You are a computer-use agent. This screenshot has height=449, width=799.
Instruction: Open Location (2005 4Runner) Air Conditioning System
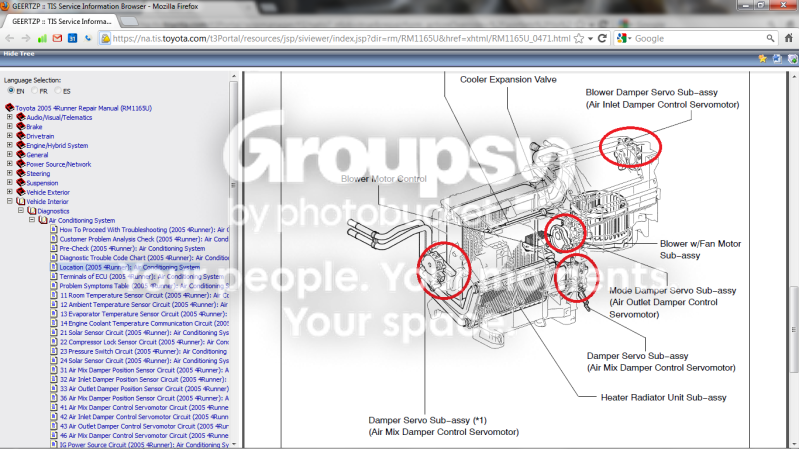click(x=129, y=267)
